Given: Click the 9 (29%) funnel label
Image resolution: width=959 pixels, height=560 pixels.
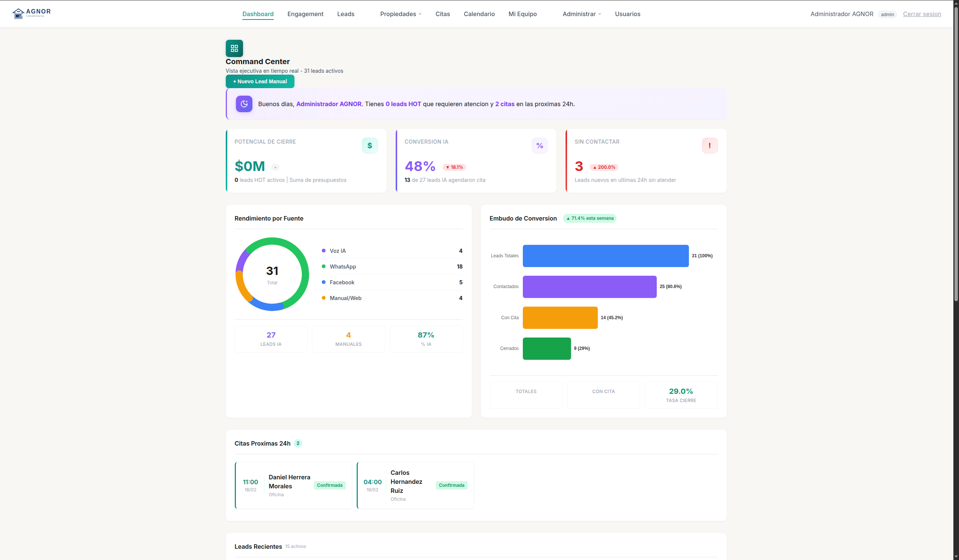Looking at the screenshot, I should coord(581,348).
